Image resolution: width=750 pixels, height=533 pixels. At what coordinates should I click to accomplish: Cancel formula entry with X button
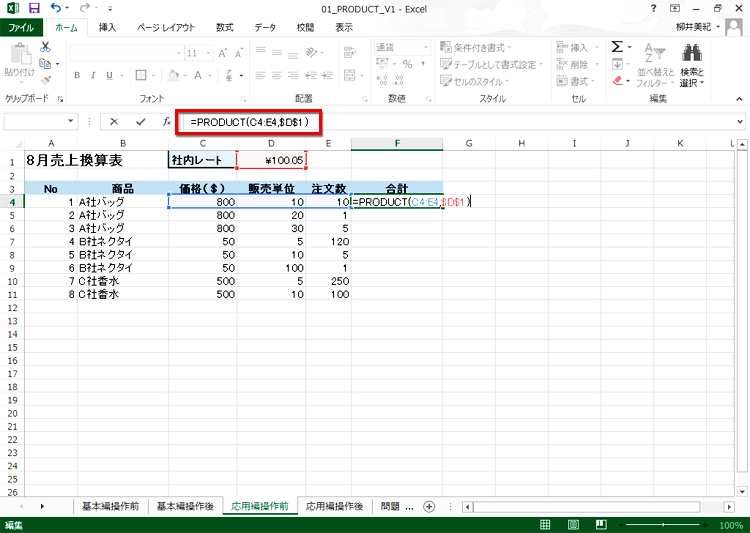click(x=114, y=122)
